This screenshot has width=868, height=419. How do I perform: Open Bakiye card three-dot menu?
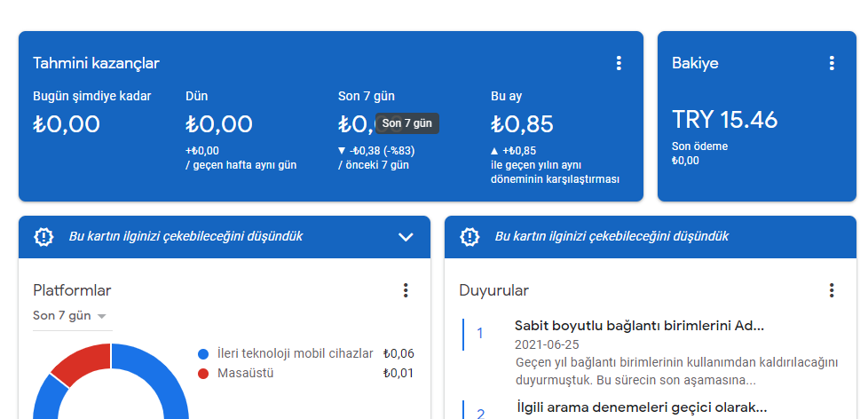tap(831, 63)
